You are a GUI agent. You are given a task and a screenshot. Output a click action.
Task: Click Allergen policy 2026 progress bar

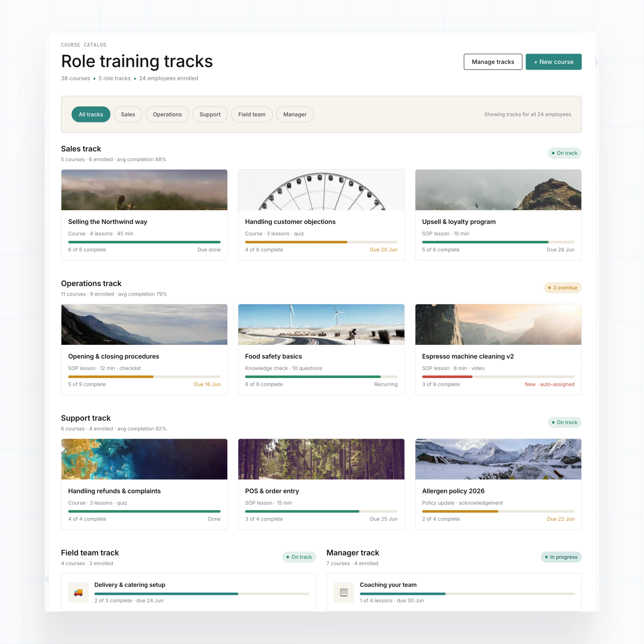click(498, 511)
